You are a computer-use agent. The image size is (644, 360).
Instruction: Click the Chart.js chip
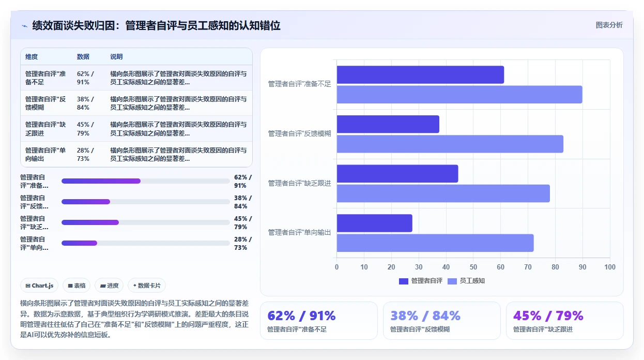pyautogui.click(x=39, y=286)
